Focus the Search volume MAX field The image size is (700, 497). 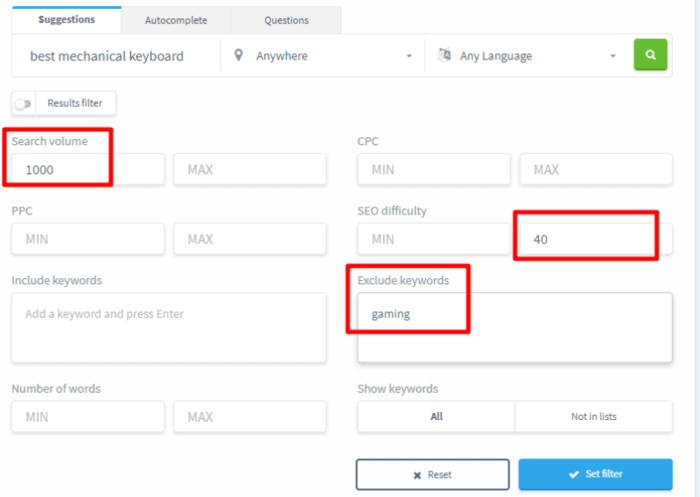click(x=249, y=169)
